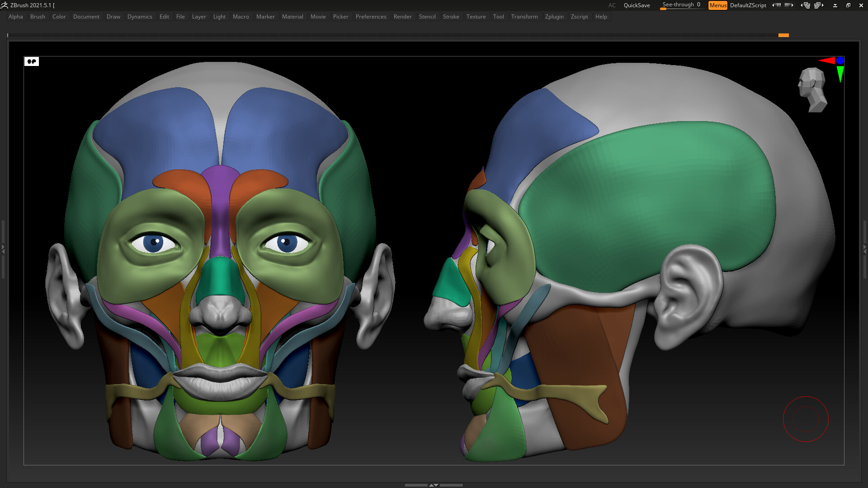Click the down-arrow hide icon in title bar
The image size is (868, 488).
(835, 5)
